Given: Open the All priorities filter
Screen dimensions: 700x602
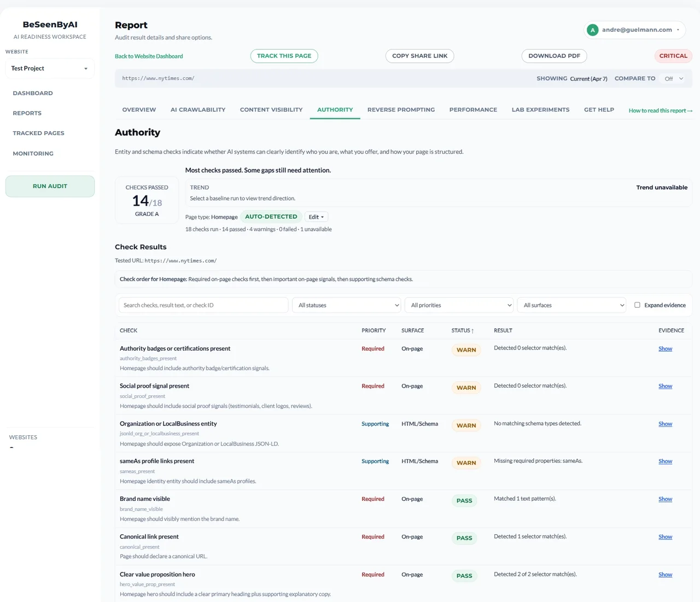Looking at the screenshot, I should (459, 305).
